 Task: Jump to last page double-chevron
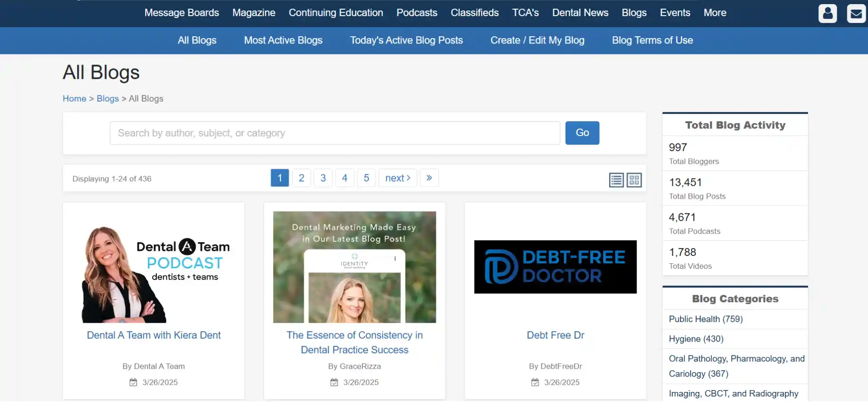pos(429,178)
